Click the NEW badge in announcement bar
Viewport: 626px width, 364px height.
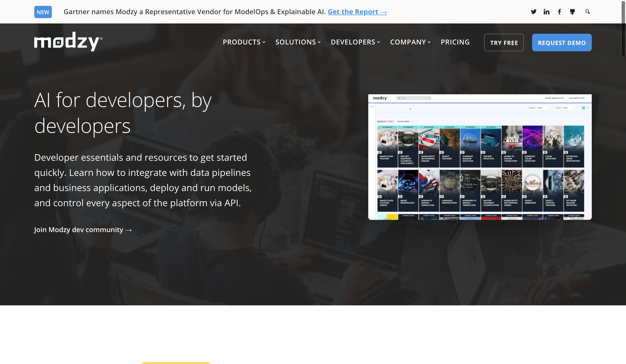pyautogui.click(x=43, y=12)
